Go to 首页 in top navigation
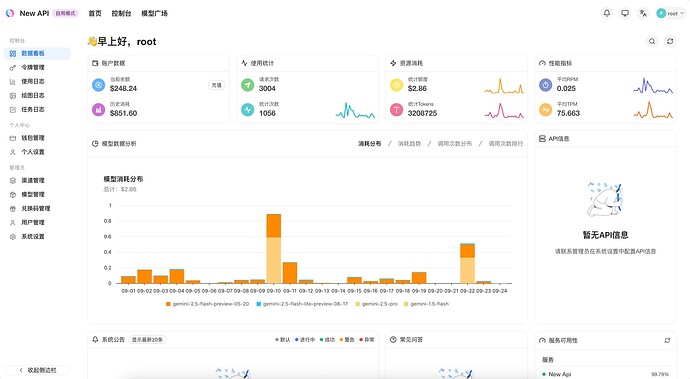The width and height of the screenshot is (690, 379). pos(95,13)
